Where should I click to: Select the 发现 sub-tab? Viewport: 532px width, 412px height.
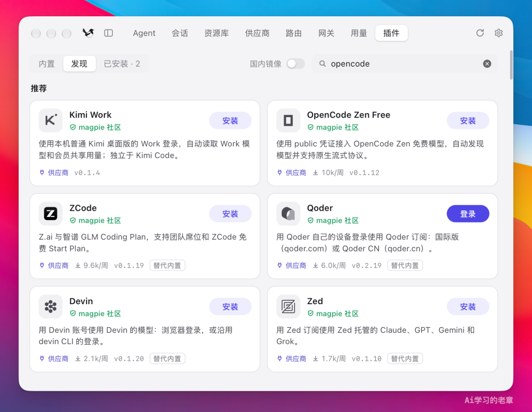tap(79, 64)
